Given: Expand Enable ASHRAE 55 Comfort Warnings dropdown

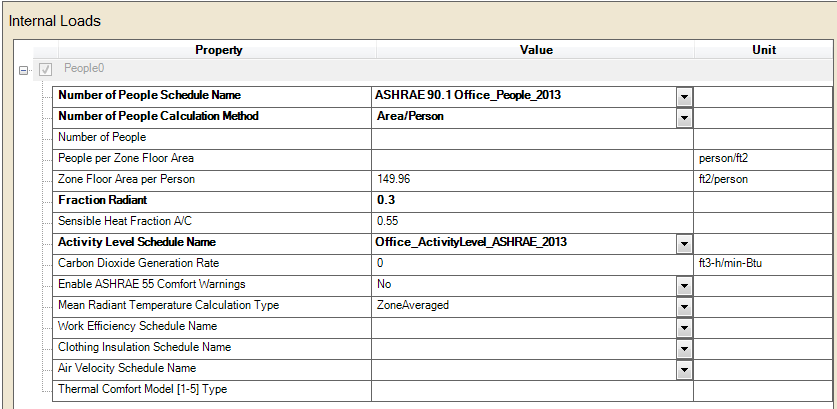Looking at the screenshot, I should tap(684, 285).
